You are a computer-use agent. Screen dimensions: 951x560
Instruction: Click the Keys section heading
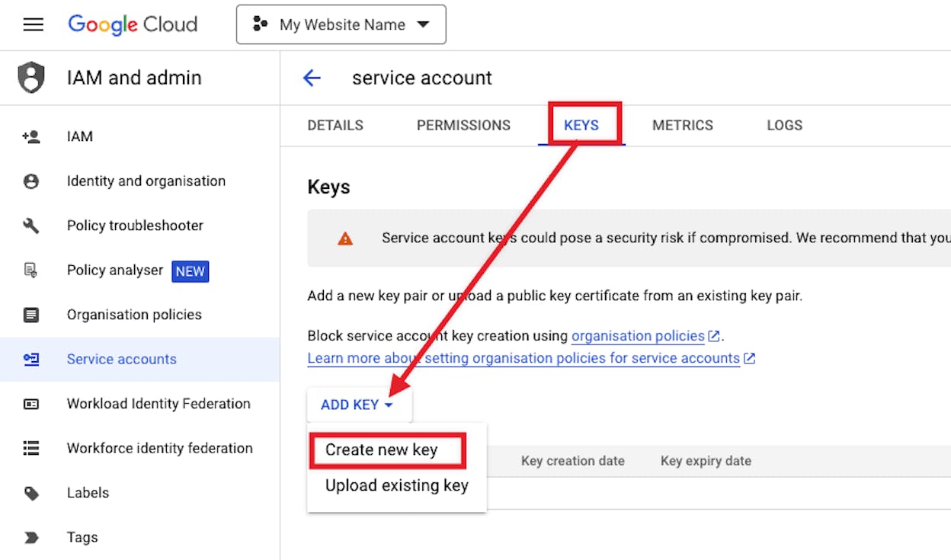click(329, 187)
